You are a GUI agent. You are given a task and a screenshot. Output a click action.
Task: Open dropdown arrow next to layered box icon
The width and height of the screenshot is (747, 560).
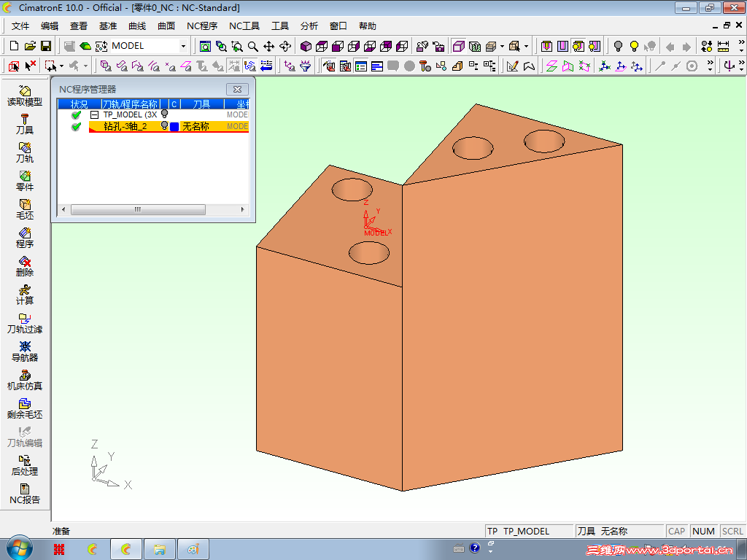point(502,46)
